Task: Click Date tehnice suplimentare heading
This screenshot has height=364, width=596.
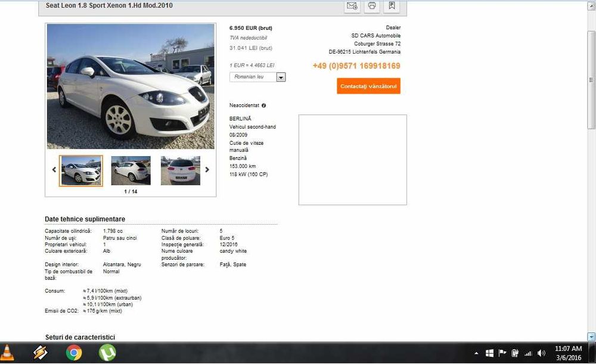Action: 85,219
